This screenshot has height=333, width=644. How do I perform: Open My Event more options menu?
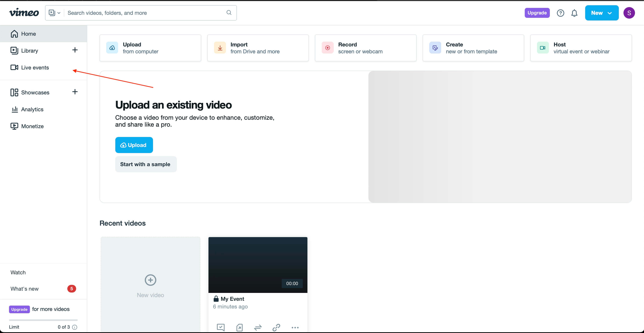pos(295,327)
